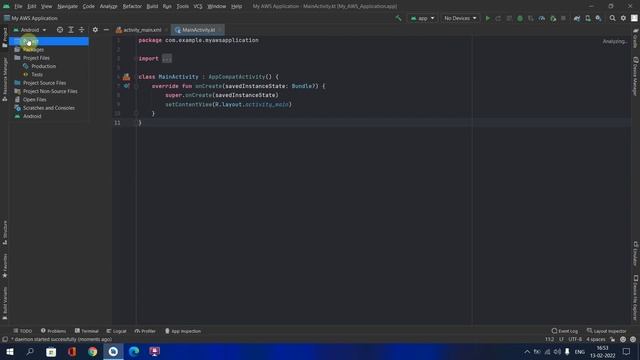The height and width of the screenshot is (360, 640).
Task: Open the Refactor menu
Action: point(132,6)
